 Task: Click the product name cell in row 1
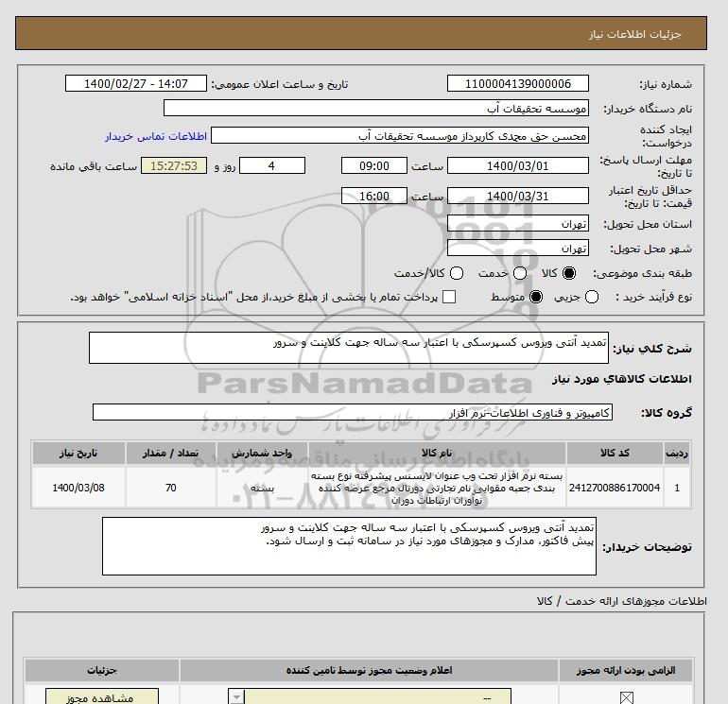[x=437, y=488]
